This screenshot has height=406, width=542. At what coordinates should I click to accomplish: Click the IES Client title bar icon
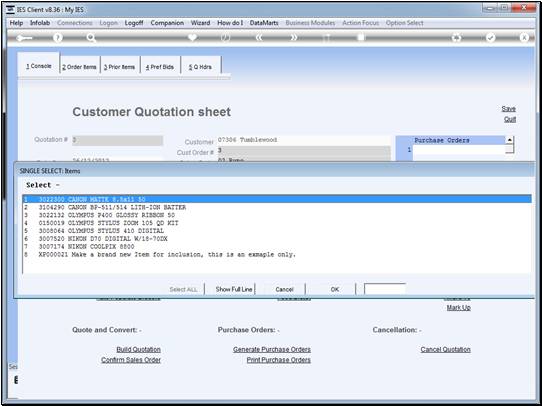10,10
